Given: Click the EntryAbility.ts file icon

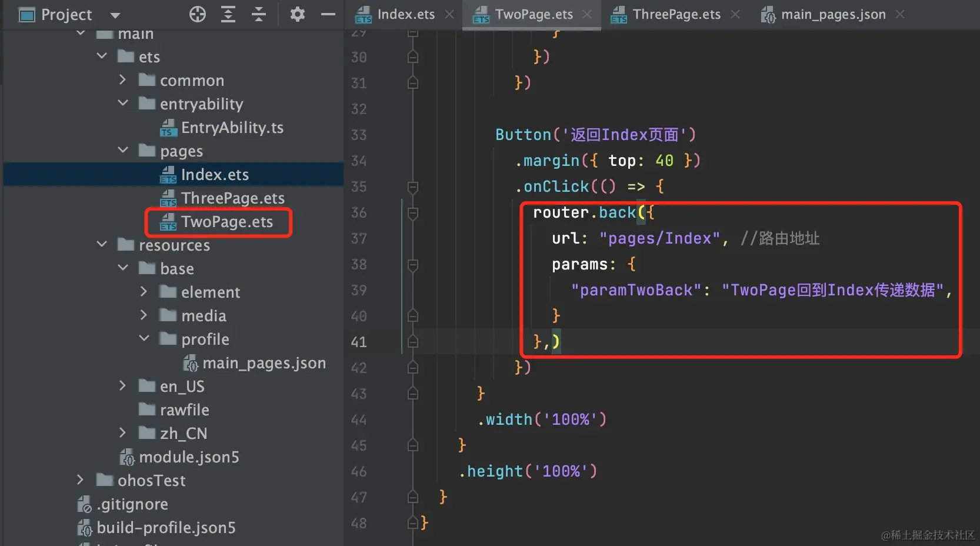Looking at the screenshot, I should point(169,128).
